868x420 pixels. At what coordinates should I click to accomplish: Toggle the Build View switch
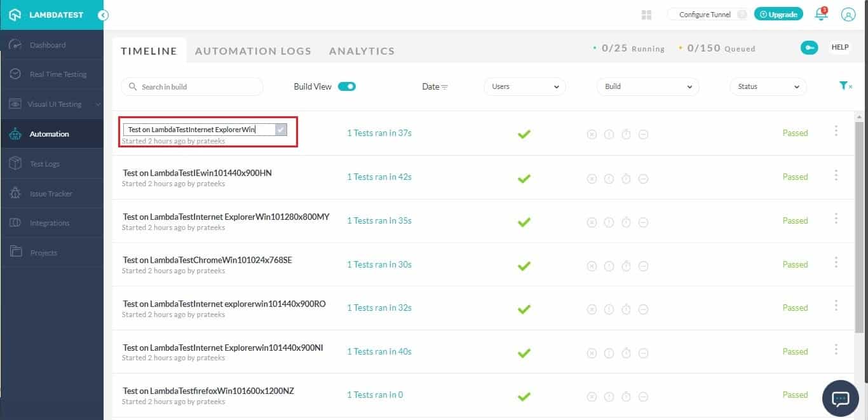tap(346, 86)
